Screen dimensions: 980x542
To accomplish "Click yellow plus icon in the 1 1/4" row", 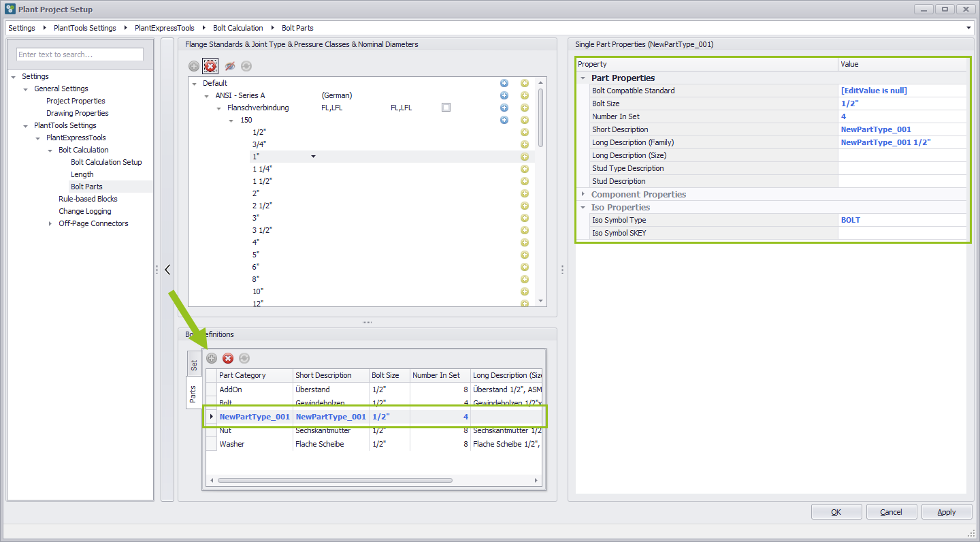I will pyautogui.click(x=525, y=169).
